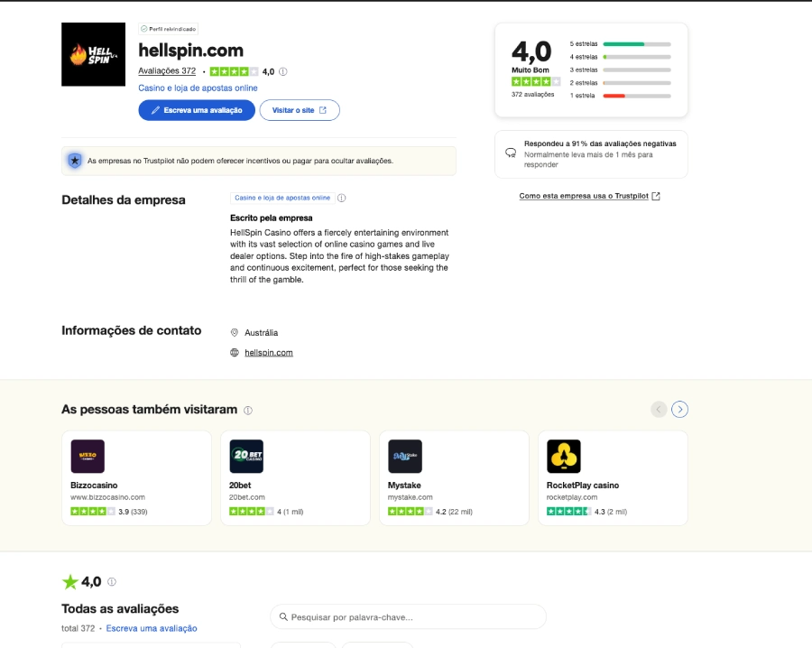Click the rocketplay.com text
The height and width of the screenshot is (648, 812).
(572, 497)
